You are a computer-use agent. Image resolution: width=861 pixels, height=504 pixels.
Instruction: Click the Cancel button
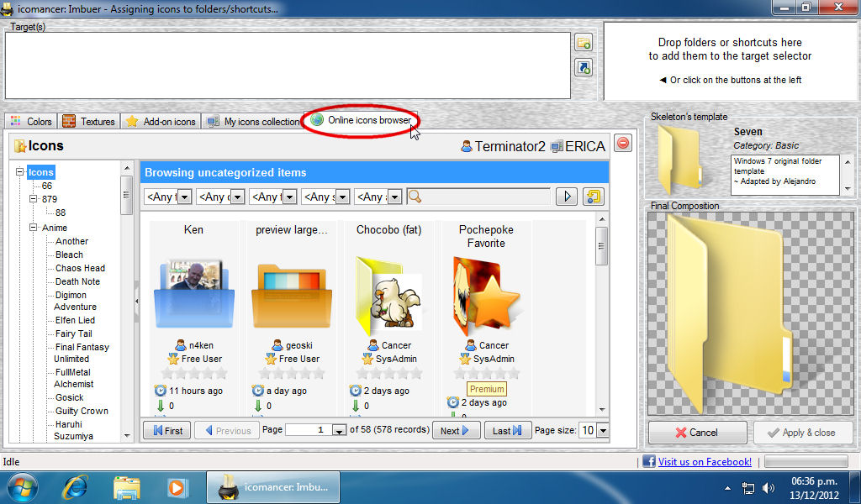pyautogui.click(x=697, y=432)
